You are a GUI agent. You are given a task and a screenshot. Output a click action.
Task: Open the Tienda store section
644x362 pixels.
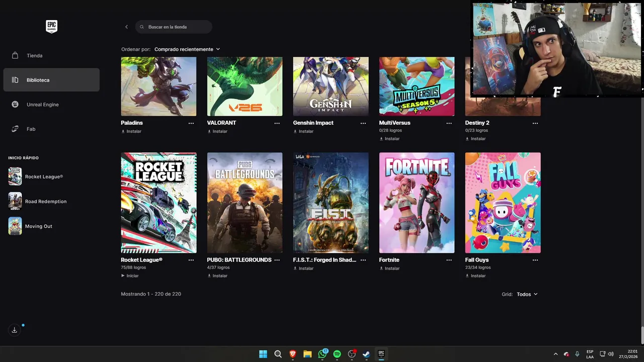point(51,55)
